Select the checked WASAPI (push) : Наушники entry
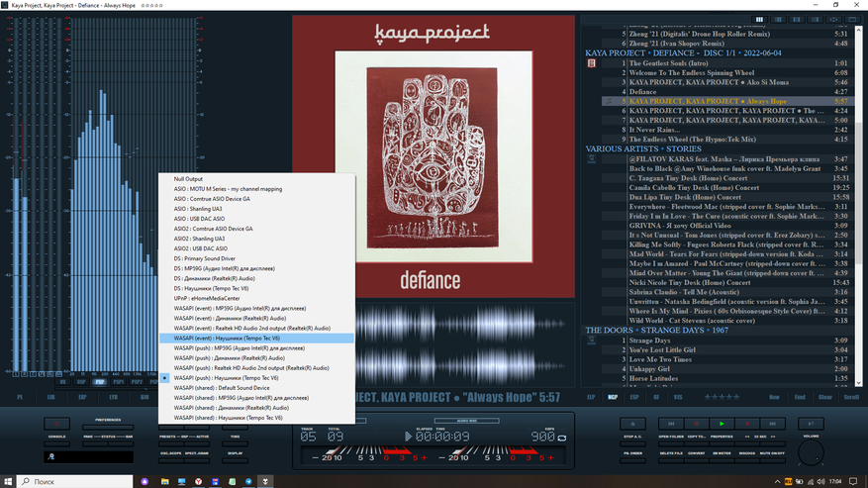 click(x=256, y=378)
